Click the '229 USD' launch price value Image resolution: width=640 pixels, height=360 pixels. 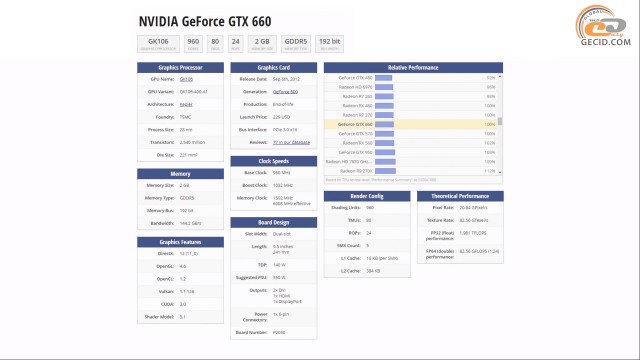[x=281, y=117]
